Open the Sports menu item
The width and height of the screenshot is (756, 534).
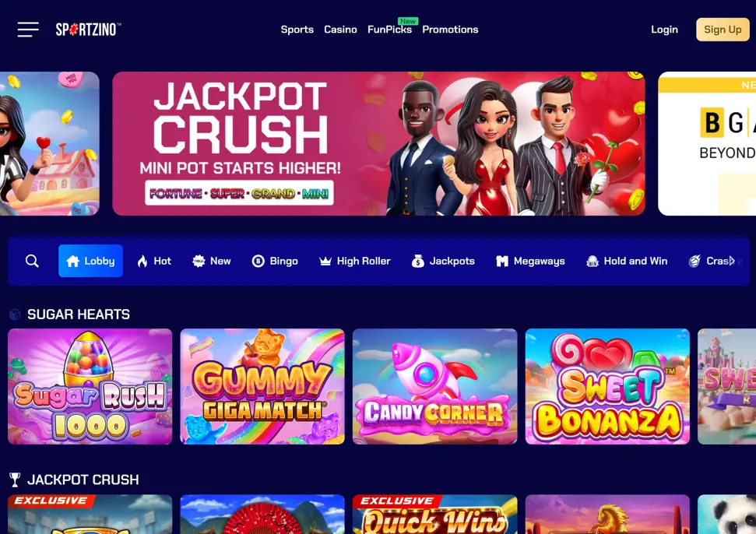[297, 30]
